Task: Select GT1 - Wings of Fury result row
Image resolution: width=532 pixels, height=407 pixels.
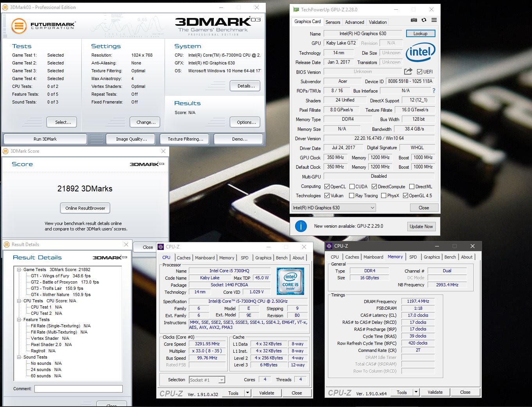Action: pos(61,276)
